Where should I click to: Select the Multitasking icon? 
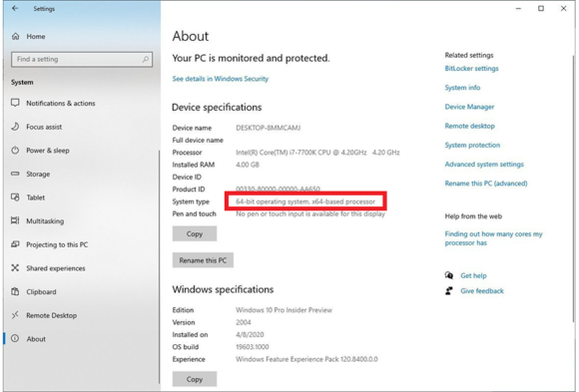[x=15, y=220]
